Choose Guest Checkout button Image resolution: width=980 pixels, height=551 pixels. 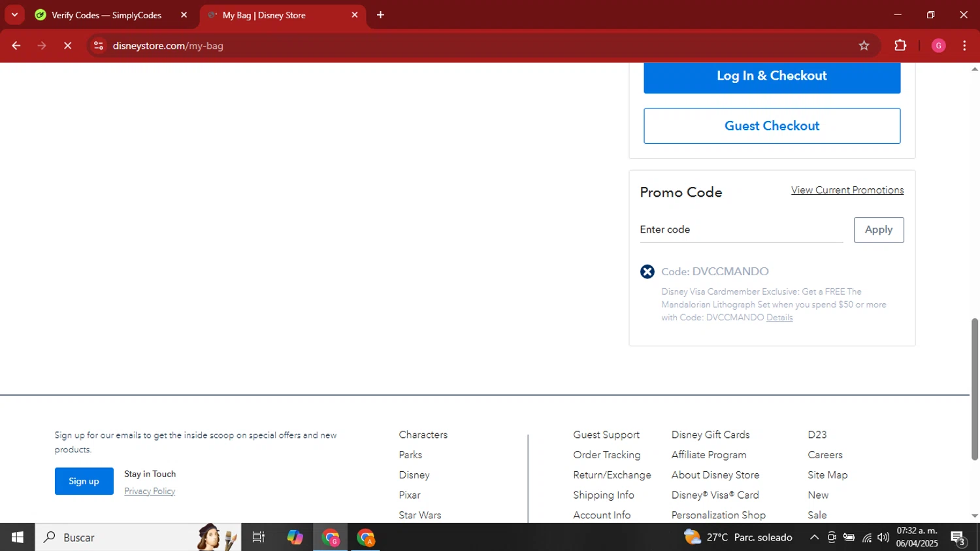pyautogui.click(x=772, y=125)
